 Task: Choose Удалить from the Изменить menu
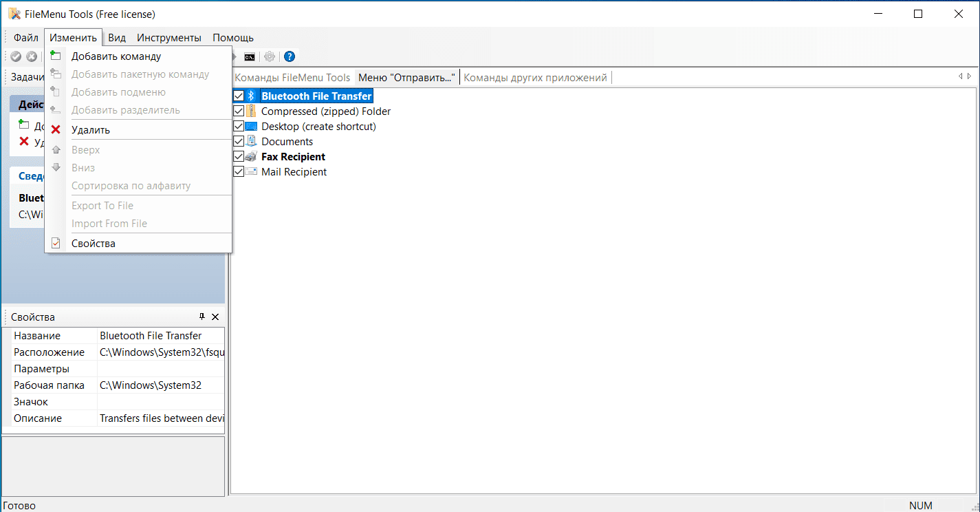(x=138, y=130)
